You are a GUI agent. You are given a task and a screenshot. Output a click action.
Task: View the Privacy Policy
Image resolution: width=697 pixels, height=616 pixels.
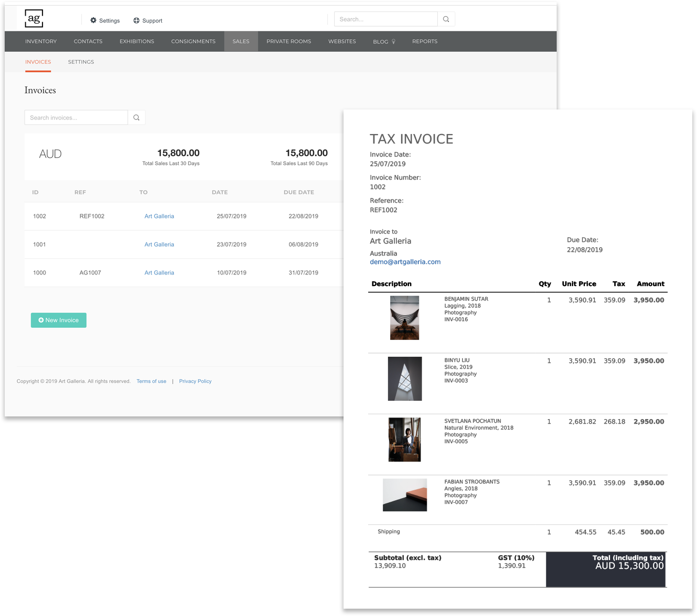195,381
